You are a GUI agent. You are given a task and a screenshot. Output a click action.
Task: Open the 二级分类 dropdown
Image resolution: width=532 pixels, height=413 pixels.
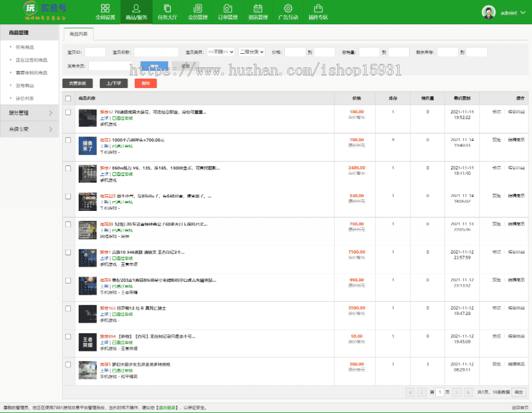[x=252, y=52]
